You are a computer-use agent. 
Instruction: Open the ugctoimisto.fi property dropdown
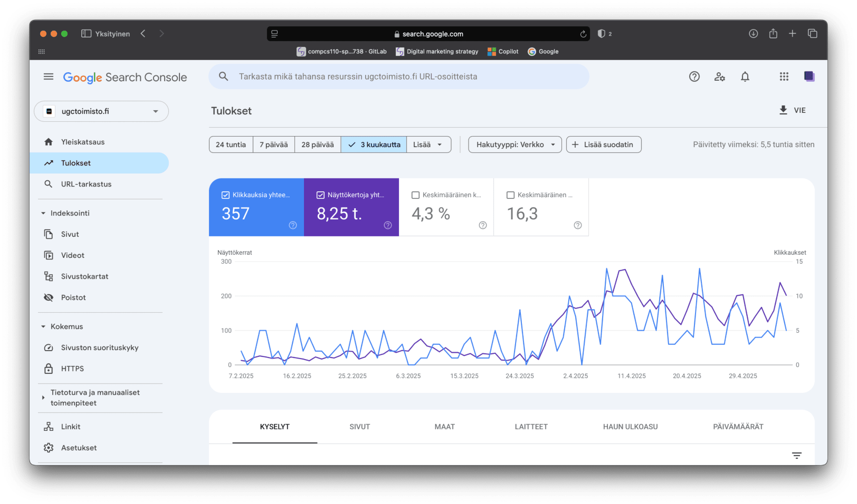(101, 112)
